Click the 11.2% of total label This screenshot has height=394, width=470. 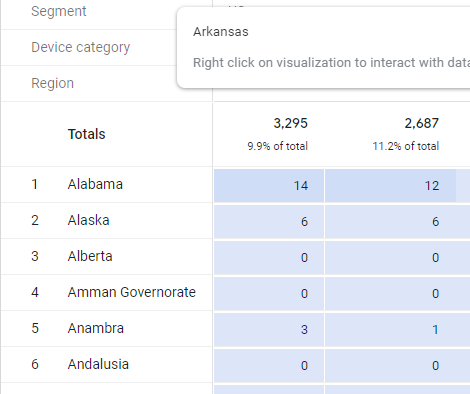click(x=406, y=146)
